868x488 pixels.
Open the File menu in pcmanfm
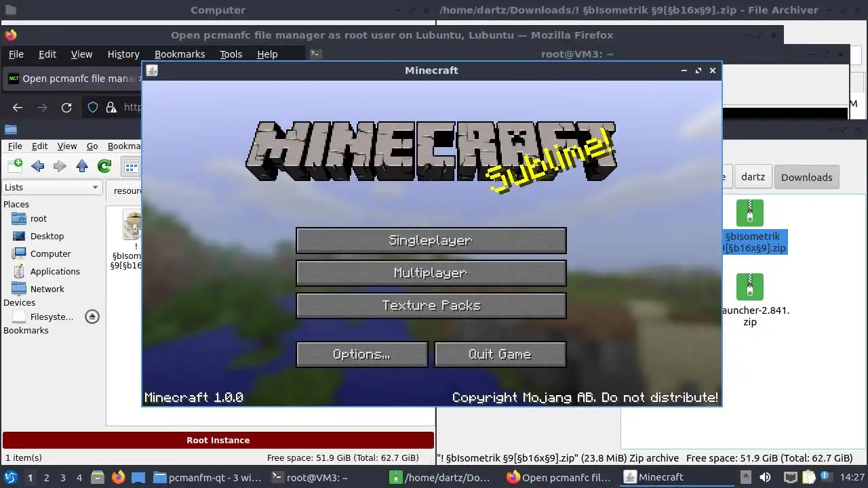tap(15, 146)
